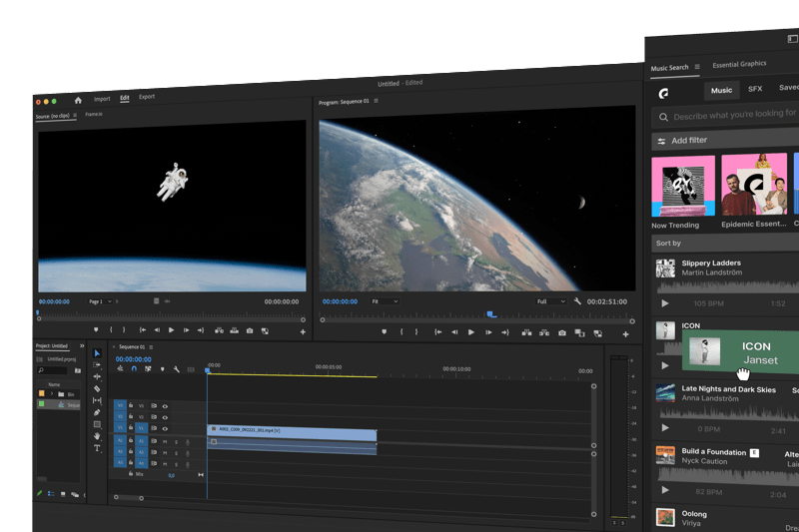Click the Home icon in the top bar
The width and height of the screenshot is (799, 532).
[78, 100]
